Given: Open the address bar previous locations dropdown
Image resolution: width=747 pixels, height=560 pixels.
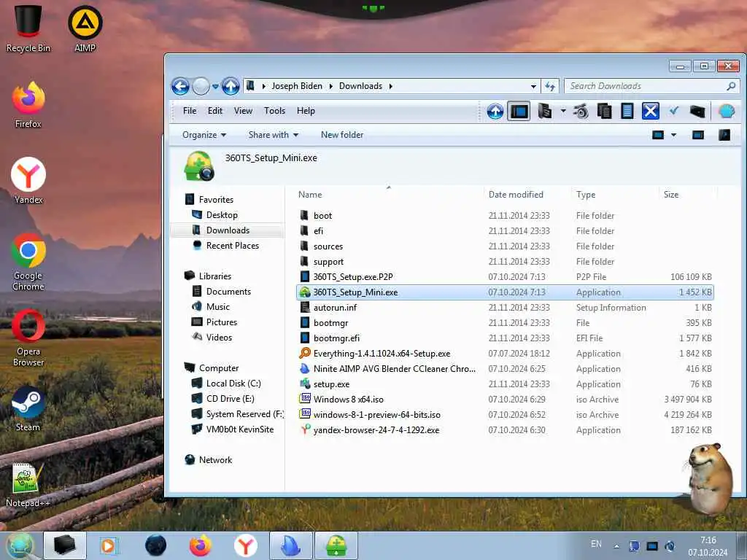Looking at the screenshot, I should tap(533, 87).
